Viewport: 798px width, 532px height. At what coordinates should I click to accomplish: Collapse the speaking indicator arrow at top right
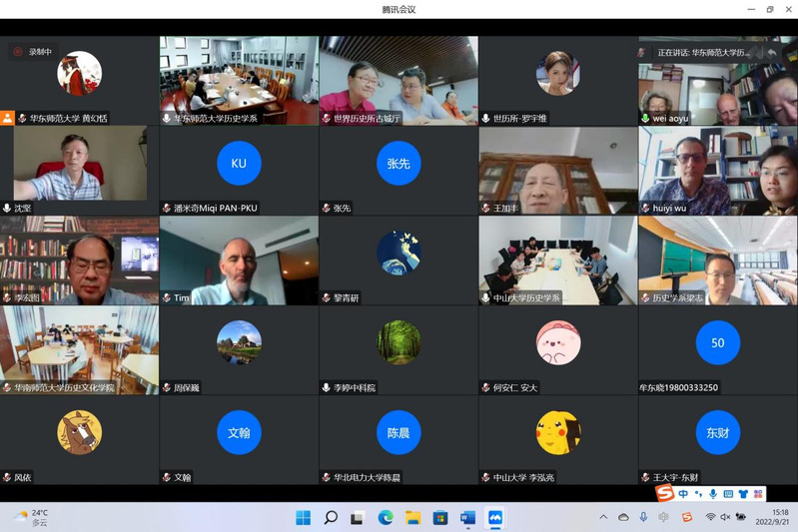click(x=770, y=52)
